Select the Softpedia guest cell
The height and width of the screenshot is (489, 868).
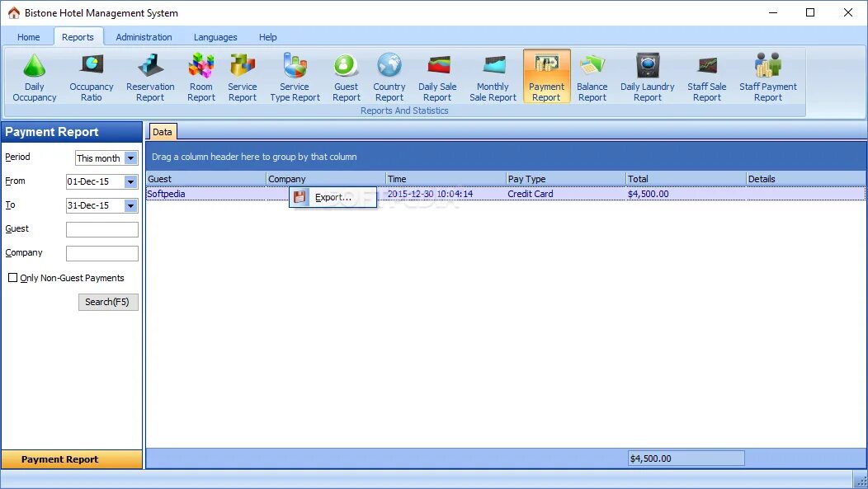point(206,194)
